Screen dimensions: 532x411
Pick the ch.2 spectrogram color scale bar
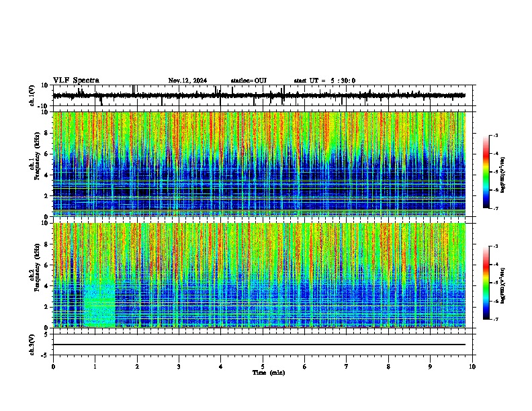click(486, 283)
